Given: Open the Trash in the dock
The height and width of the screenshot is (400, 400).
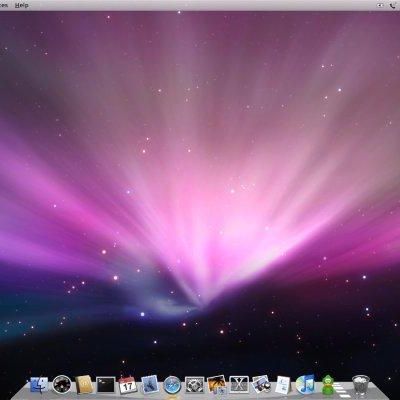Looking at the screenshot, I should click(361, 385).
